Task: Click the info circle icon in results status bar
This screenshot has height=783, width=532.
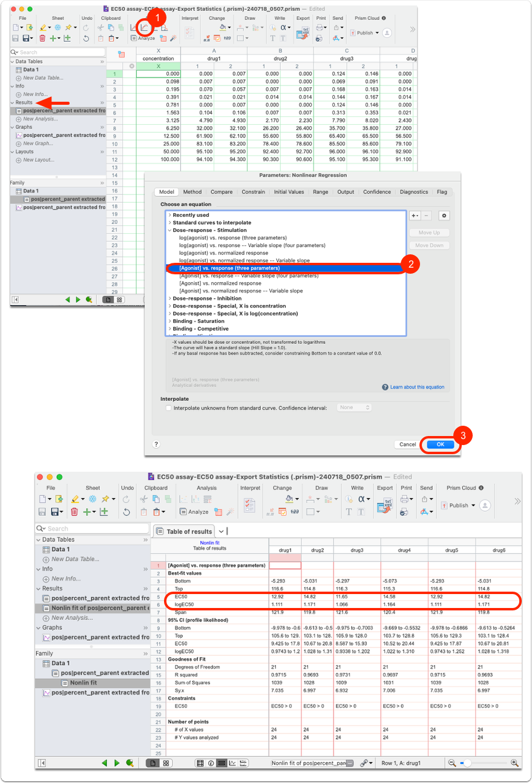Action: click(211, 763)
